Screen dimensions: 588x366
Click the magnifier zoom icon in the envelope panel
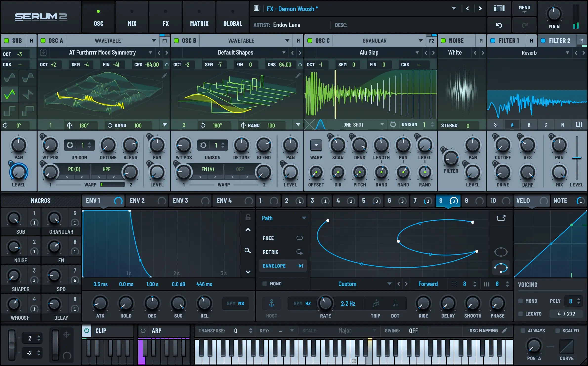(248, 251)
